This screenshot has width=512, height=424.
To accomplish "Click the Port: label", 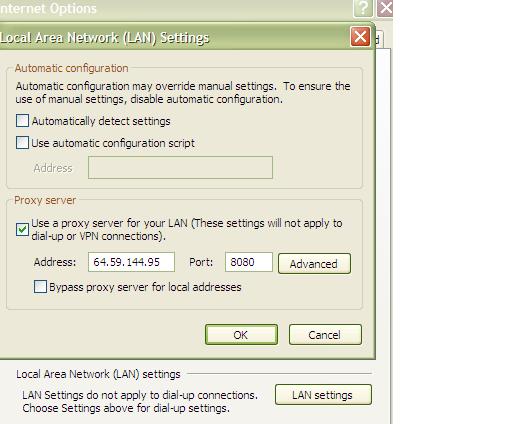I will click(201, 262).
